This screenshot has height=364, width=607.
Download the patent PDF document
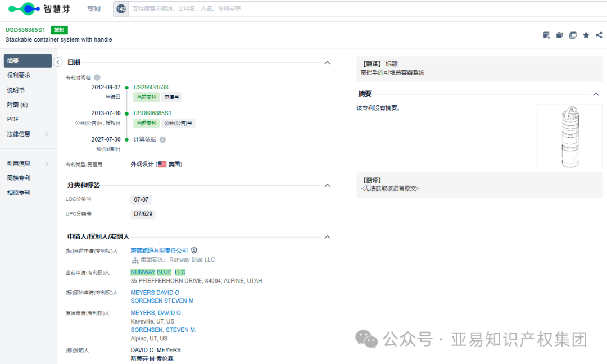point(546,35)
